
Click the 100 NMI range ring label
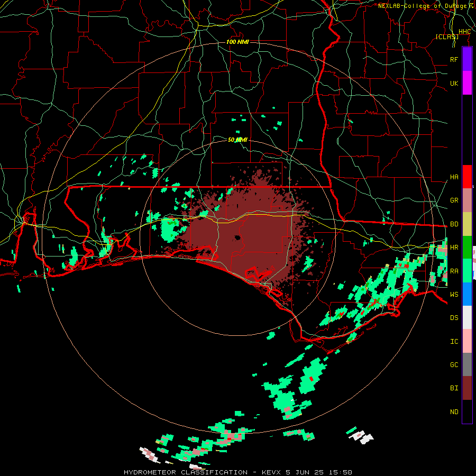pyautogui.click(x=237, y=42)
